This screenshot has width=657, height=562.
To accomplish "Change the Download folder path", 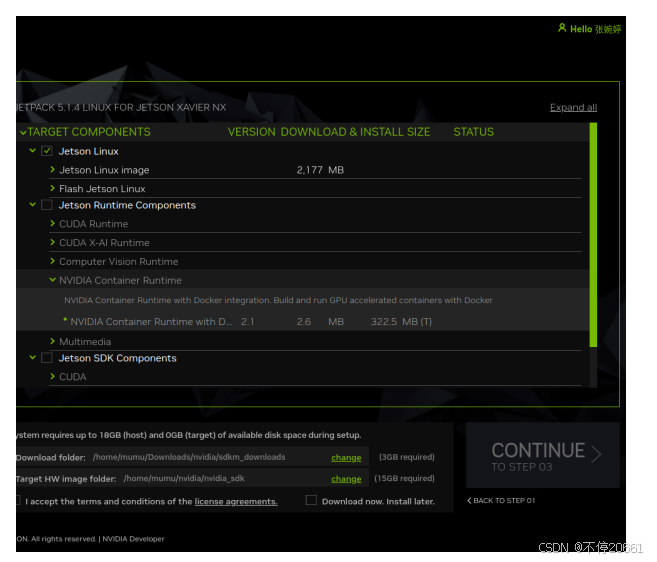I will [x=346, y=458].
